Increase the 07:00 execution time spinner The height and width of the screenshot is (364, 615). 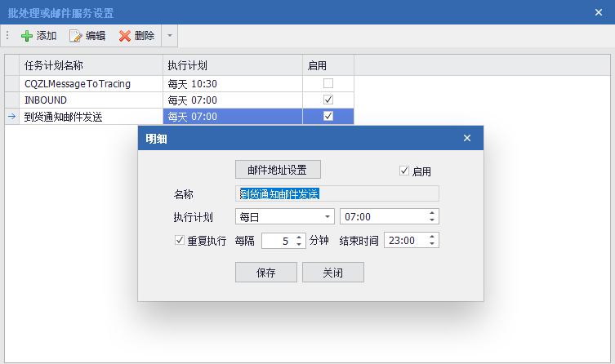(432, 212)
